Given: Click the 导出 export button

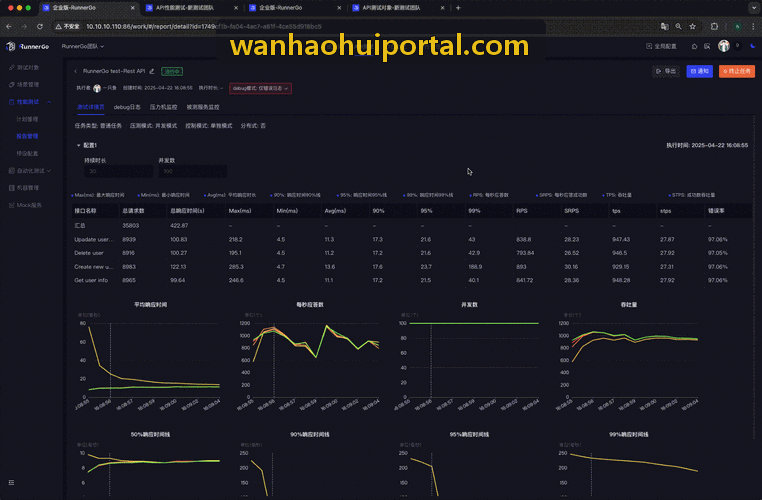Looking at the screenshot, I should pos(666,71).
